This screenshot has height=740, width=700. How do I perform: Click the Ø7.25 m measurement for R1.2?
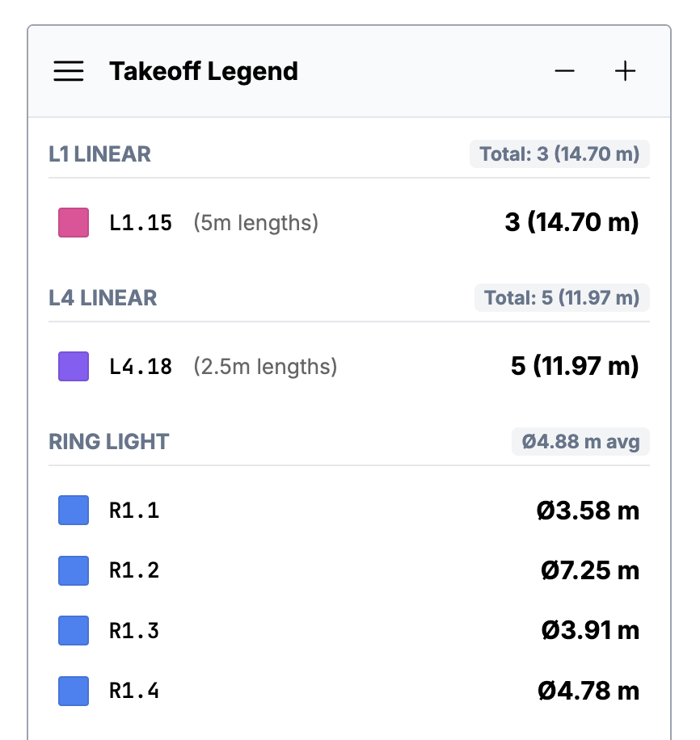point(588,570)
